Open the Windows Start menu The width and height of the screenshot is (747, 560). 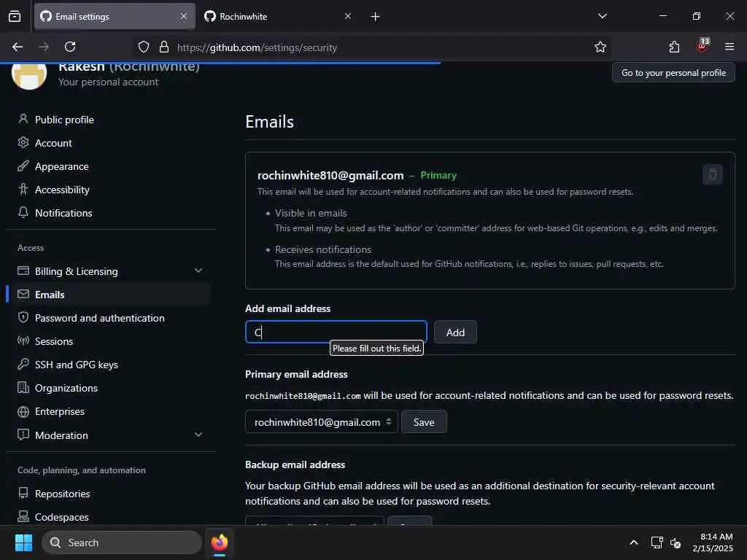point(23,542)
